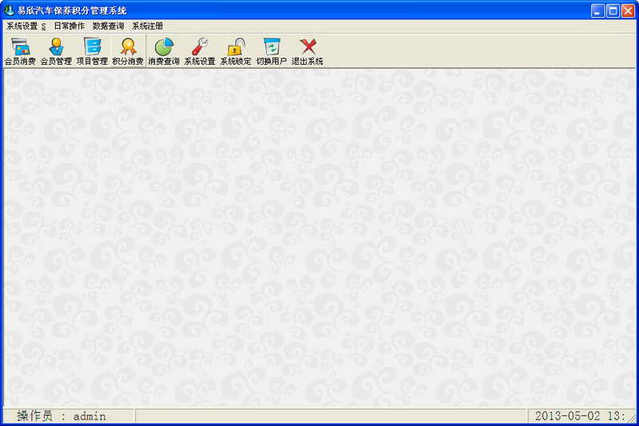Click the title bar application icon

[x=9, y=10]
